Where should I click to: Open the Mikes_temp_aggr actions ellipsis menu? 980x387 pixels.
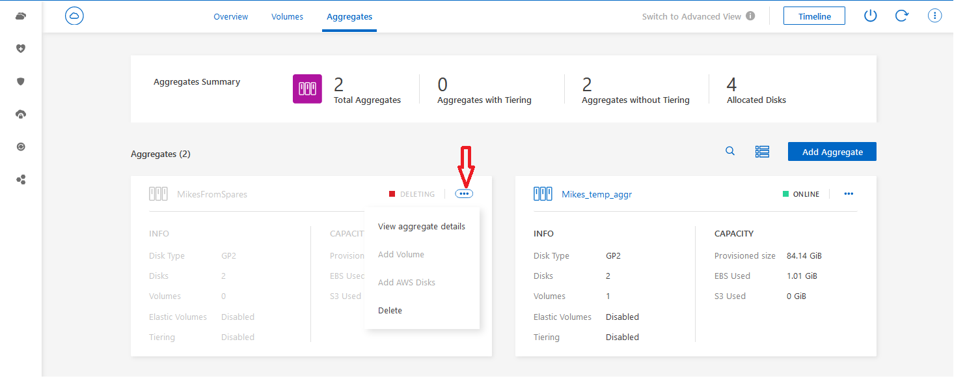tap(849, 193)
